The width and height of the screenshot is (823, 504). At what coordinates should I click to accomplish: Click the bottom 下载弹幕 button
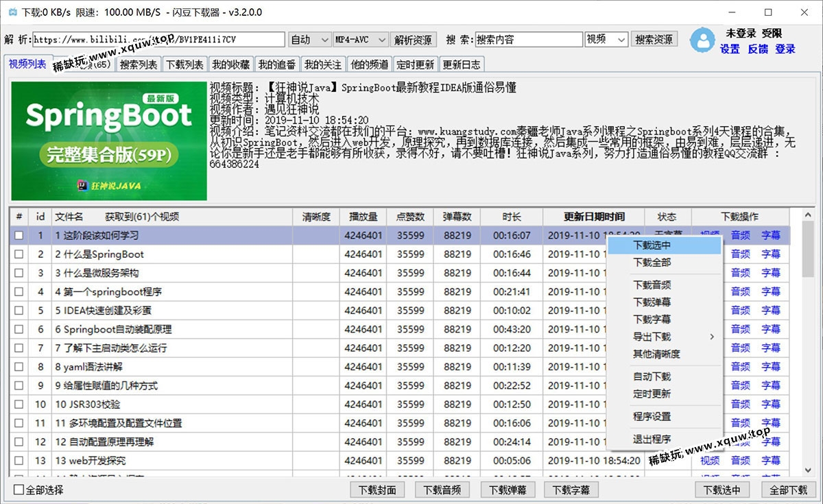point(508,490)
